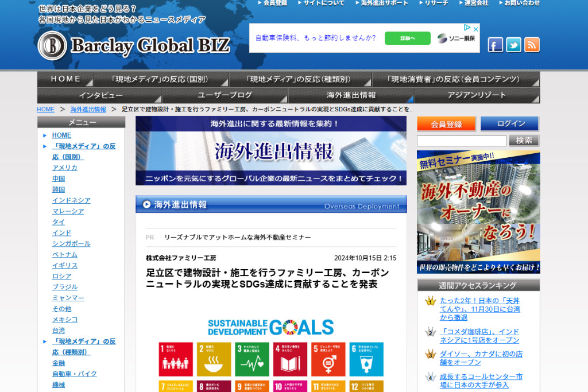Click the gold crown rank 1 icon

[430, 301]
